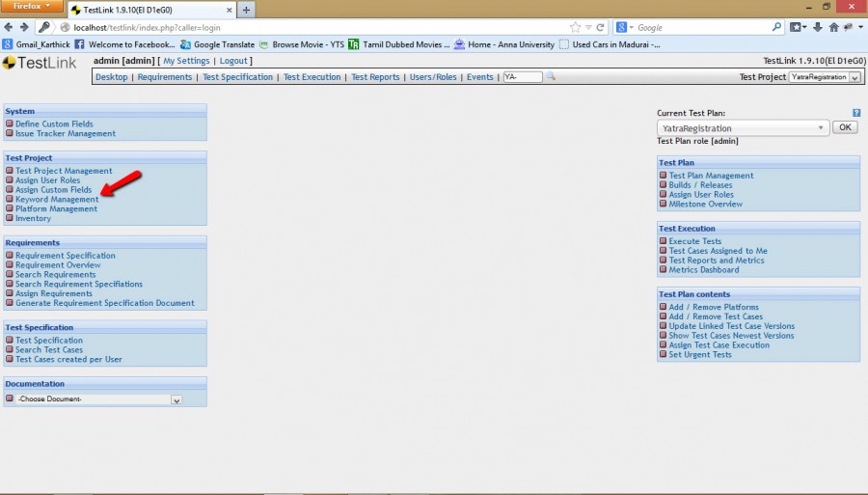Open Test Cases created per User
Image resolution: width=868 pixels, height=495 pixels.
68,359
